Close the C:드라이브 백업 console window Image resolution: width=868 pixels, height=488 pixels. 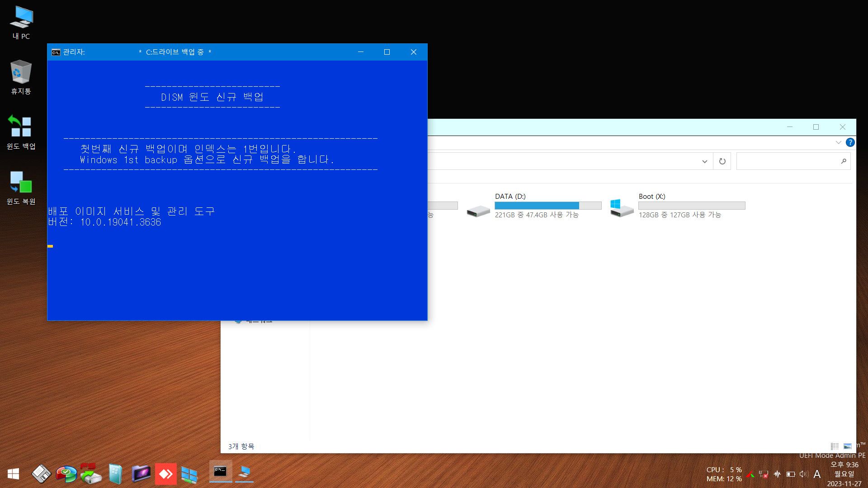[413, 52]
